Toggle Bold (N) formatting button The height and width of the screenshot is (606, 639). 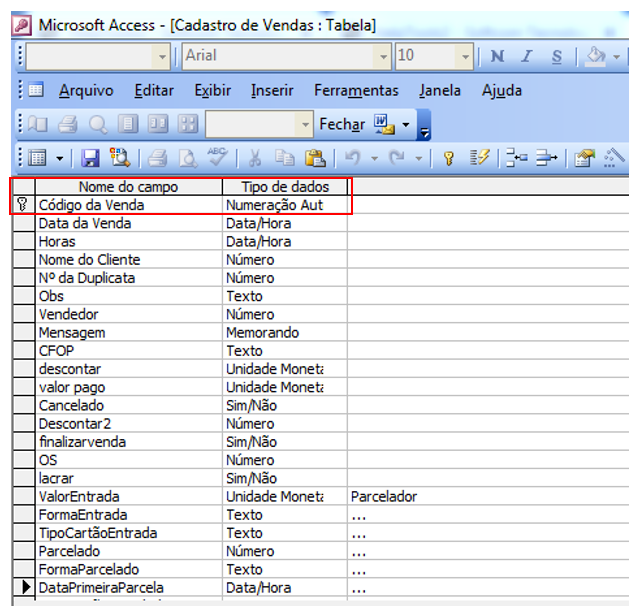point(497,56)
